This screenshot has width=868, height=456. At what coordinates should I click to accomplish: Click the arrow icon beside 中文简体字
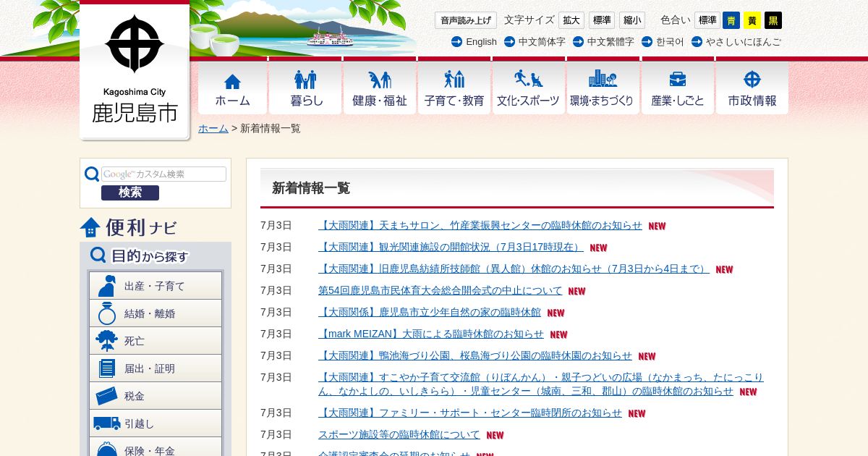tap(509, 42)
